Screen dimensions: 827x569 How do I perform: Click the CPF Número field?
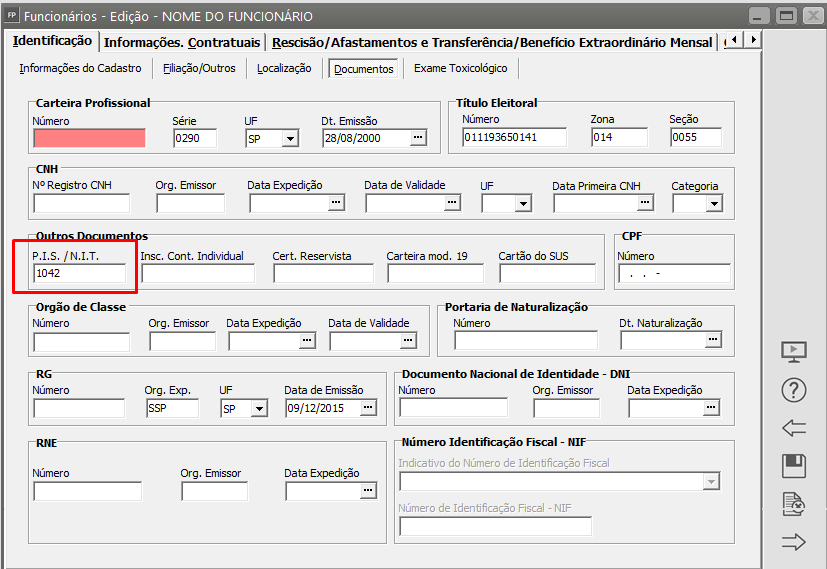pos(673,274)
